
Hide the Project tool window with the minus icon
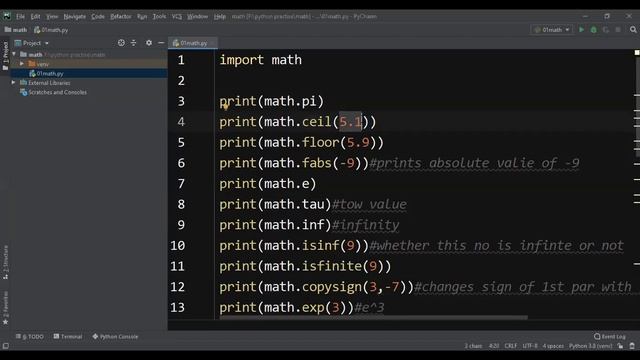coord(161,43)
